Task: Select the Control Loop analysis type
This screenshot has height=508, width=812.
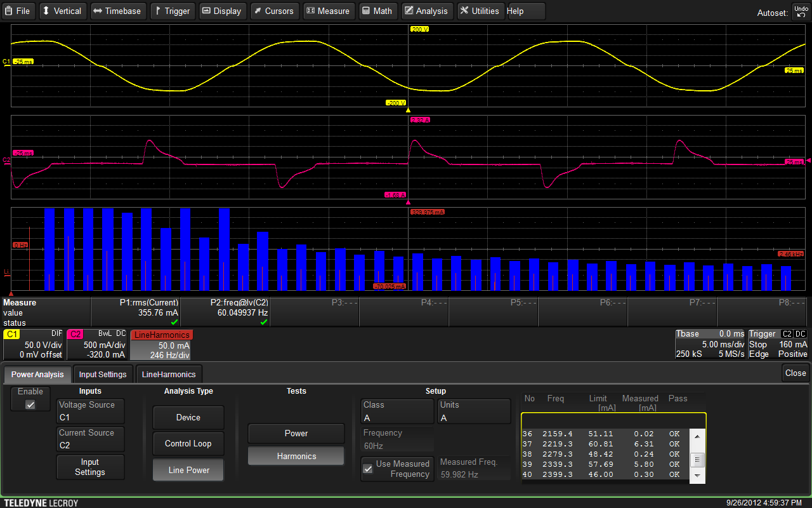Action: (x=188, y=444)
